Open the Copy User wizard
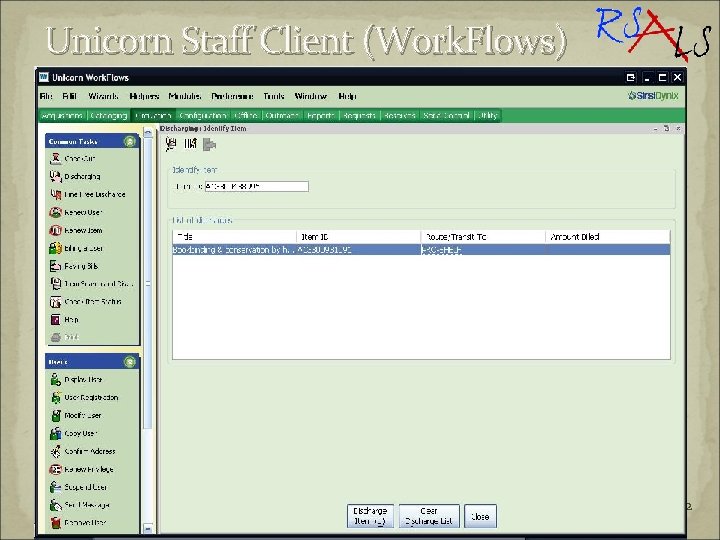The image size is (720, 540). (73, 433)
